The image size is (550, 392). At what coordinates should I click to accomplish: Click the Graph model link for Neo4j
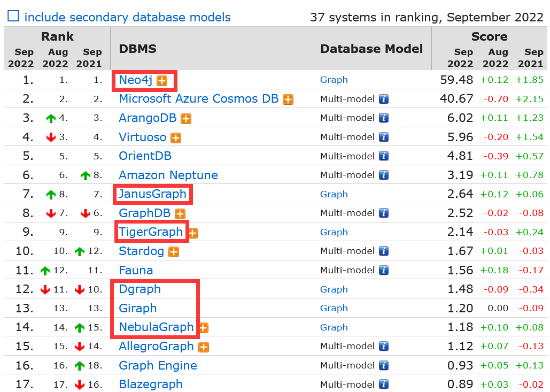point(334,80)
